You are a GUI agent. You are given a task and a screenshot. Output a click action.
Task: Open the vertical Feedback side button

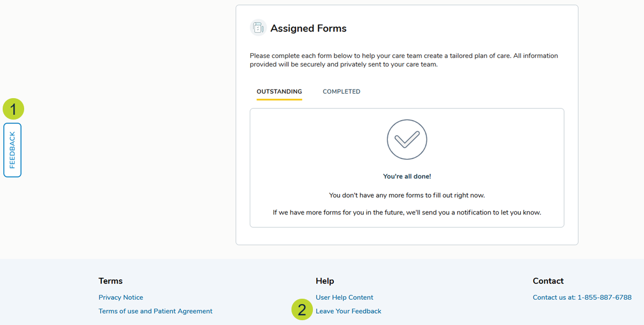point(12,150)
